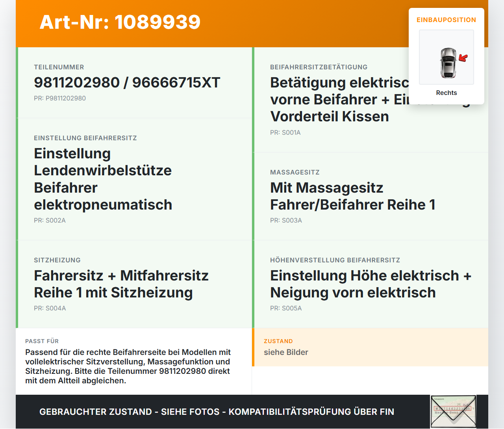Click the HÖHENVERSTELLUNG BEIFAHRERSITZ label

[x=335, y=260]
